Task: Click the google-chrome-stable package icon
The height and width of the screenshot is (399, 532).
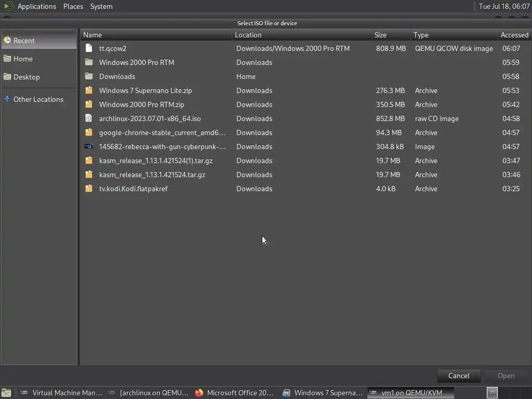Action: pyautogui.click(x=89, y=132)
